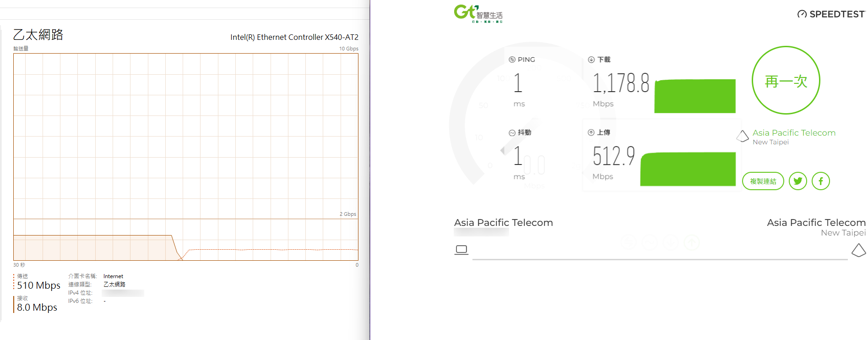
Task: Open the Asia Pacific Telecom server link
Action: click(794, 133)
